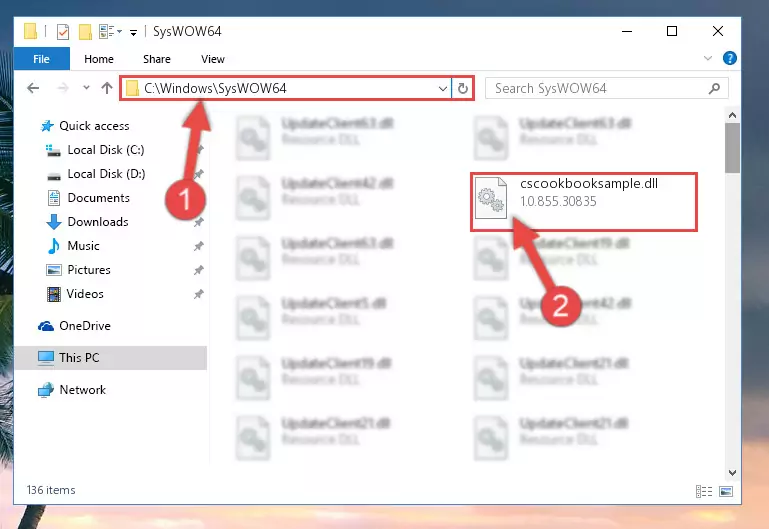Viewport: 769px width, 529px height.
Task: Open Videos in the navigation pane
Action: [x=85, y=294]
